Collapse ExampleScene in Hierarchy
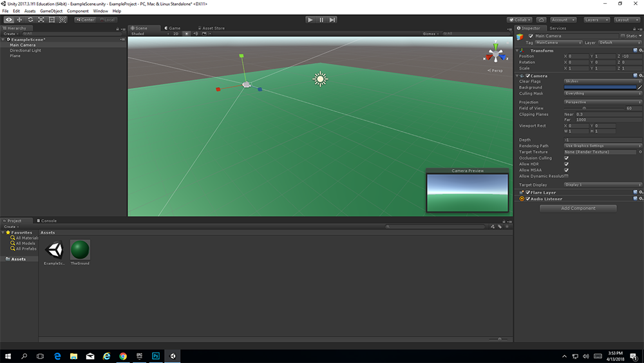 pyautogui.click(x=3, y=39)
